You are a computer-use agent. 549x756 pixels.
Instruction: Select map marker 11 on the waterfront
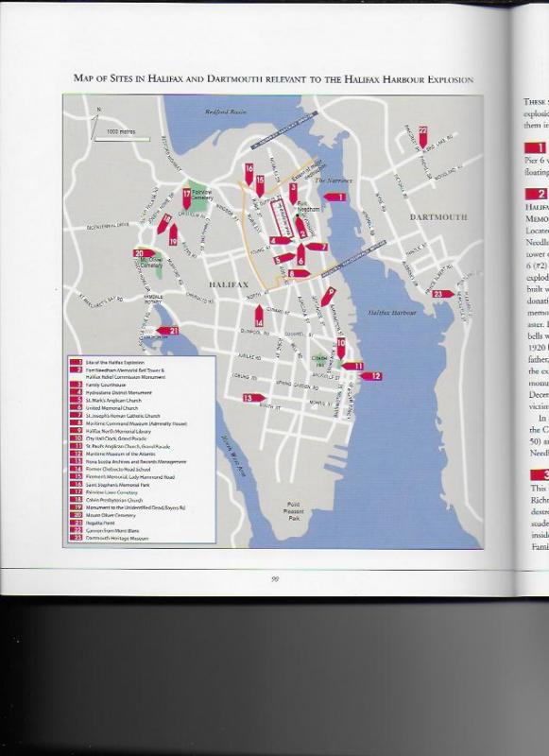tap(352, 366)
